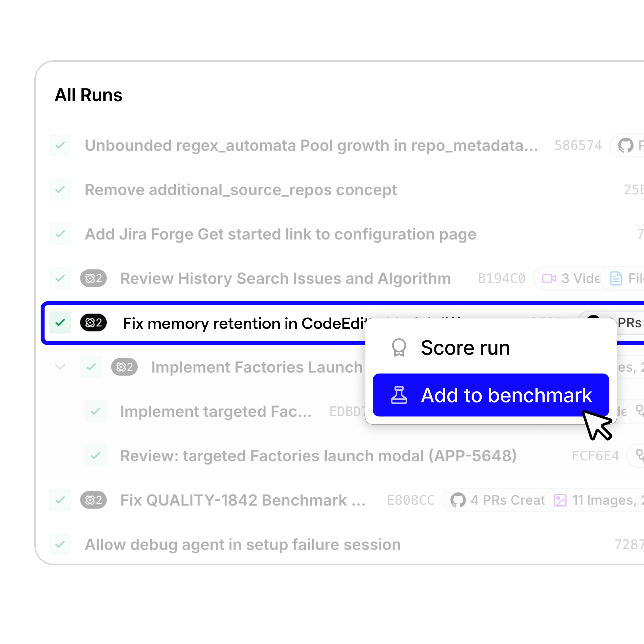Click the agent count badge on Fix memory retention row
Screen dimensions: 644x644
pos(93,323)
